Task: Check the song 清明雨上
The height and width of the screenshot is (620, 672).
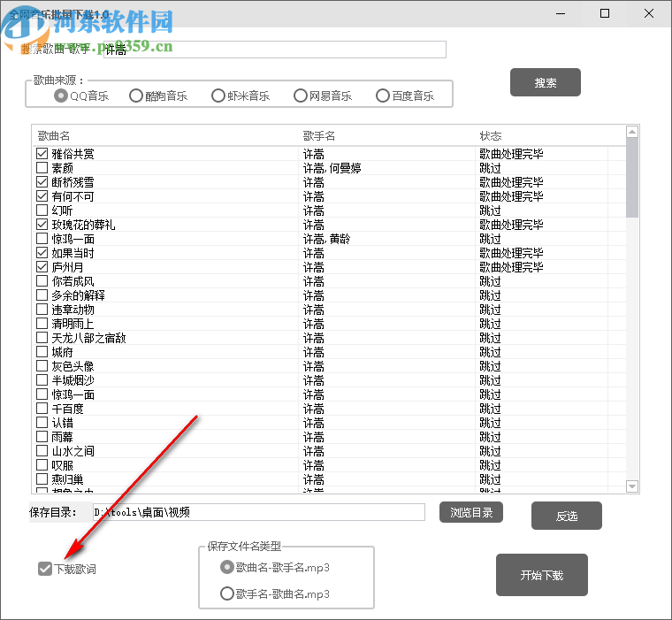Action: tap(42, 324)
